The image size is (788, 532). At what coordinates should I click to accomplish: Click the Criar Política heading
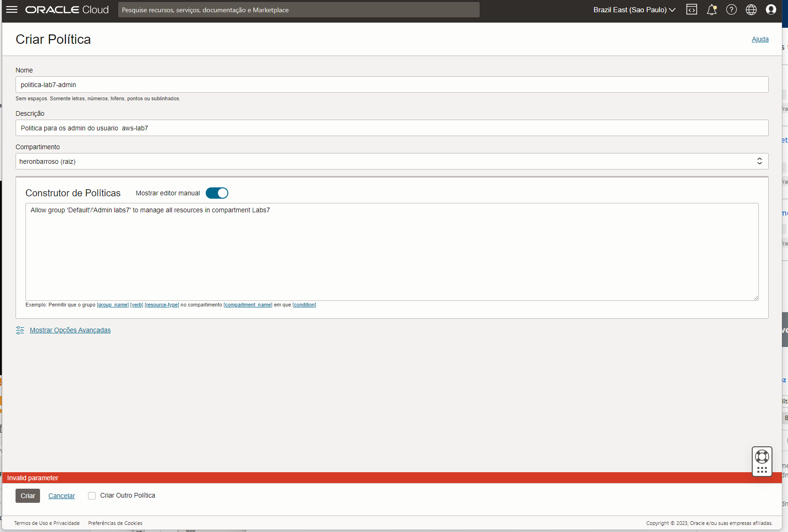coord(53,39)
